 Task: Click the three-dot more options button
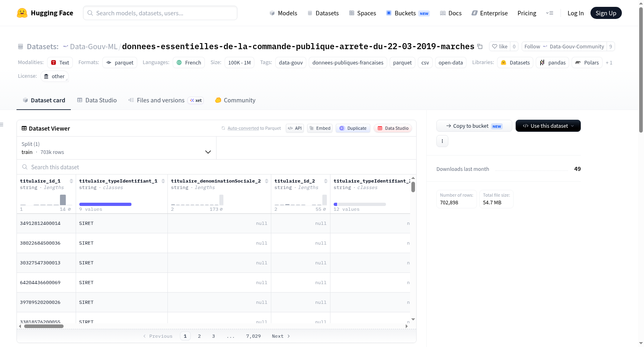442,141
